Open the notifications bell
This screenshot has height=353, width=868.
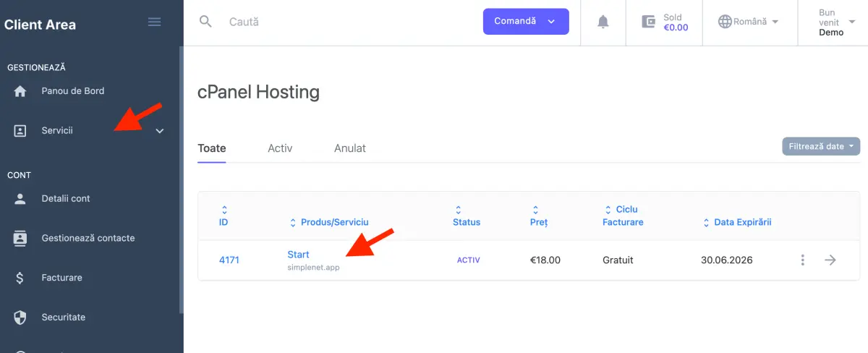603,22
